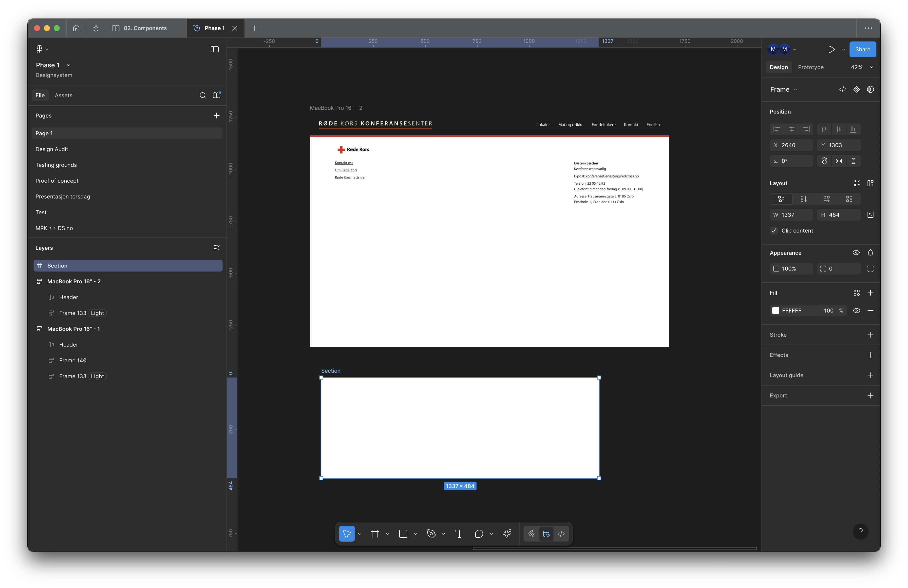Open the Assets tab

[x=63, y=95]
